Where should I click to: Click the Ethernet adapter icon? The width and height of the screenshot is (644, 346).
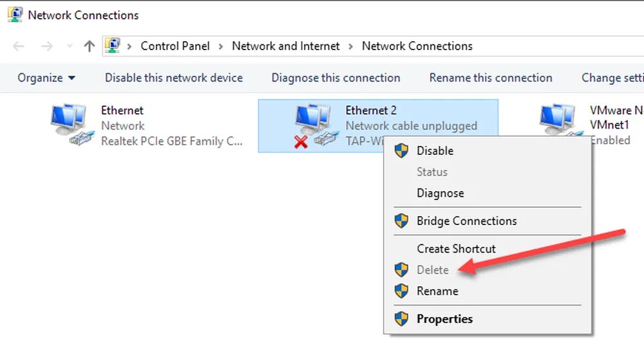[69, 125]
